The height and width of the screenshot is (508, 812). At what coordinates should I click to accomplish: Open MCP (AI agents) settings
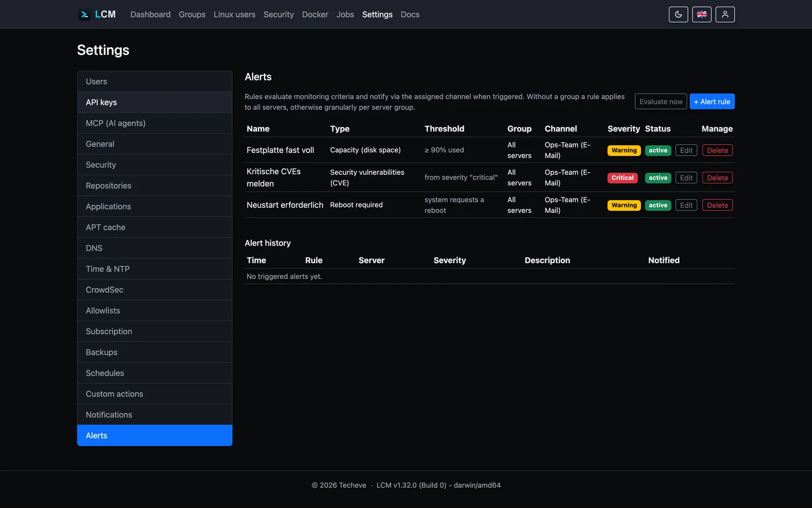tap(155, 123)
